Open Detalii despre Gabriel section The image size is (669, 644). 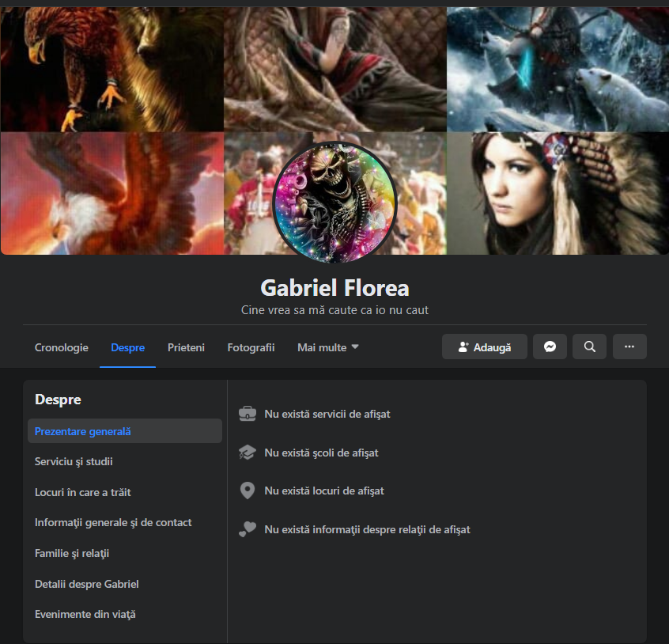[87, 584]
